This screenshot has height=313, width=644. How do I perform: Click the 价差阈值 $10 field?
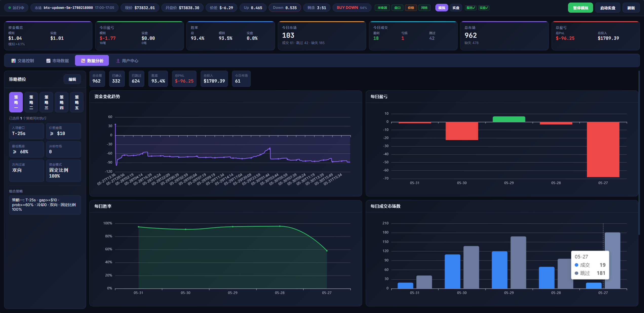[64, 131]
